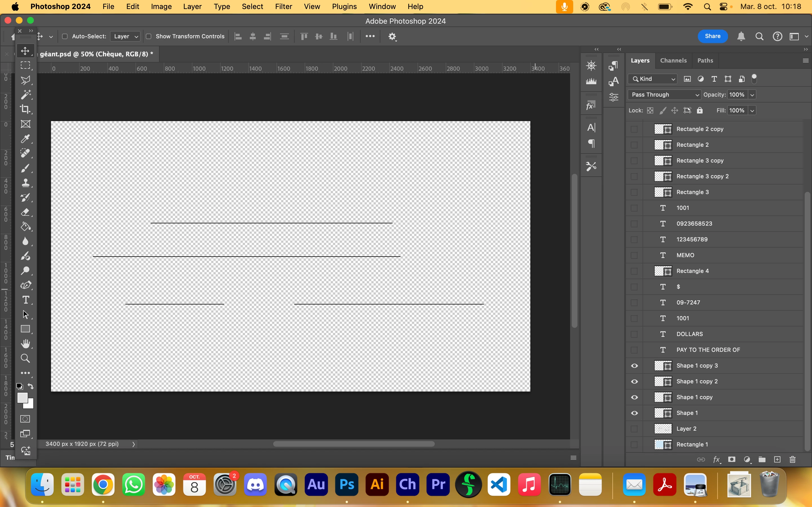
Task: Select the Hand tool
Action: click(x=25, y=344)
